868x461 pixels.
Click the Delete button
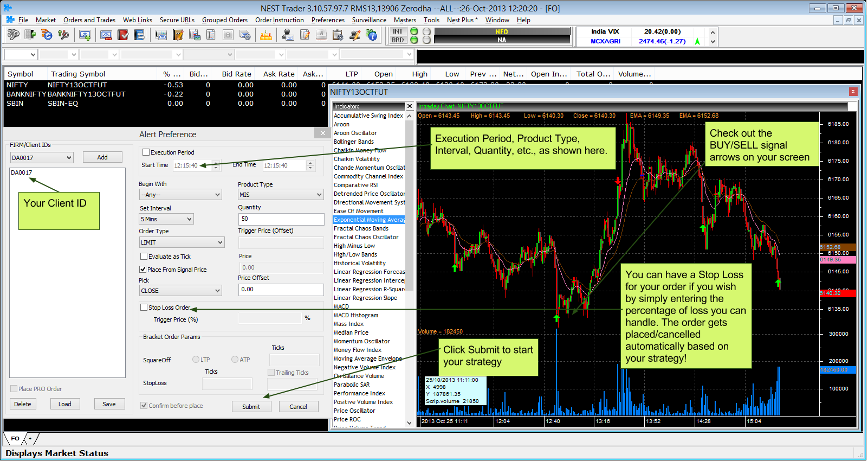coord(23,404)
